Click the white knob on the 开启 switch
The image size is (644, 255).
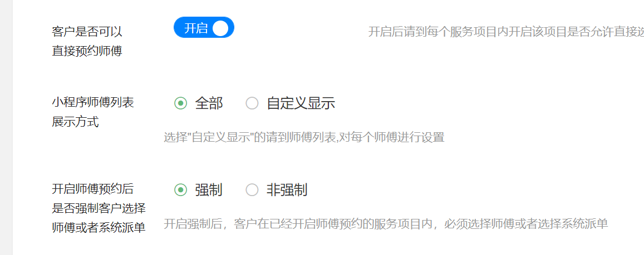pos(220,28)
